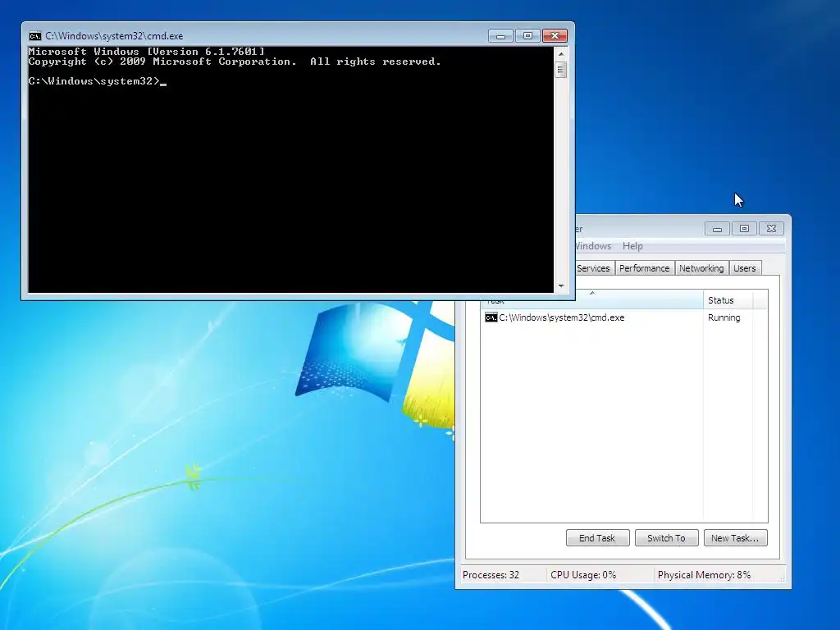Viewport: 840px width, 630px height.
Task: Click the cmd scrollbar down arrow
Action: pos(561,286)
